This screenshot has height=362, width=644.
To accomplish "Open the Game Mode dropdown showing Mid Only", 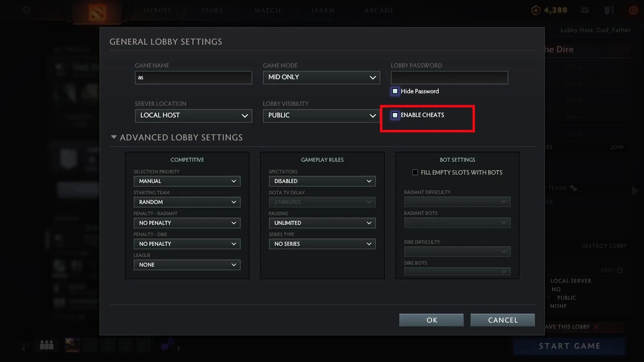I will (322, 77).
